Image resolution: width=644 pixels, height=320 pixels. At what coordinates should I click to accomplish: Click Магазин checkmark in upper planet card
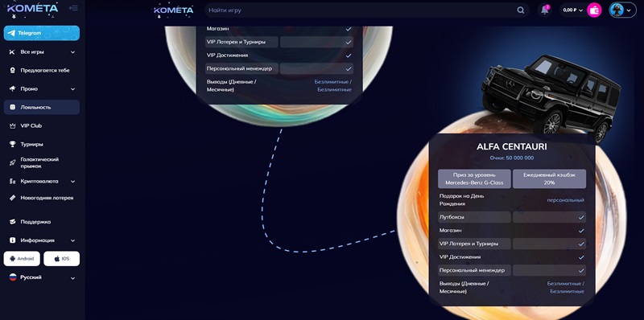(349, 29)
